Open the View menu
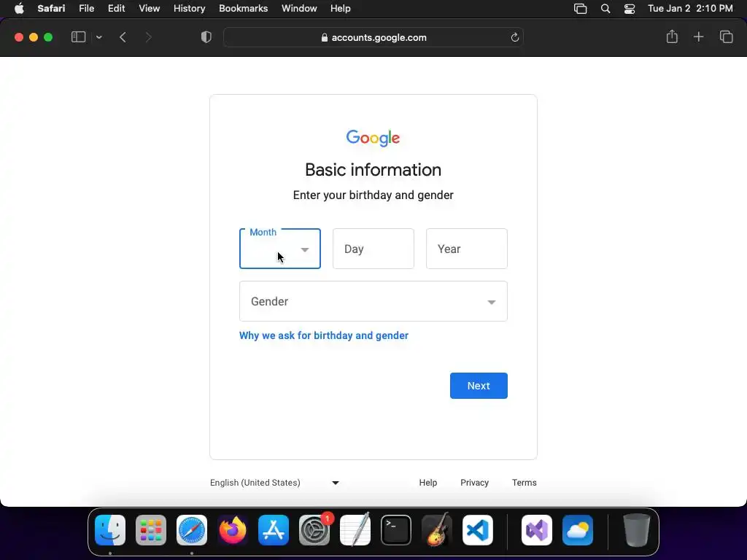This screenshot has height=560, width=747. [x=149, y=9]
